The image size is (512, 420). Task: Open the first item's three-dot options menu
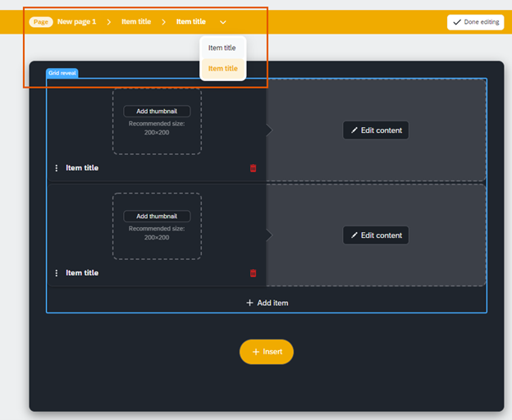point(57,168)
